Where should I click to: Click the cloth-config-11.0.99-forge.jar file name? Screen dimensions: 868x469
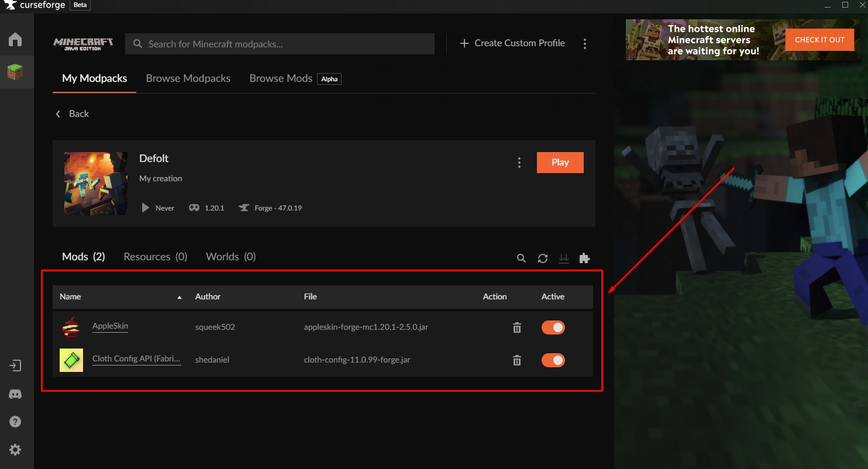tap(357, 360)
